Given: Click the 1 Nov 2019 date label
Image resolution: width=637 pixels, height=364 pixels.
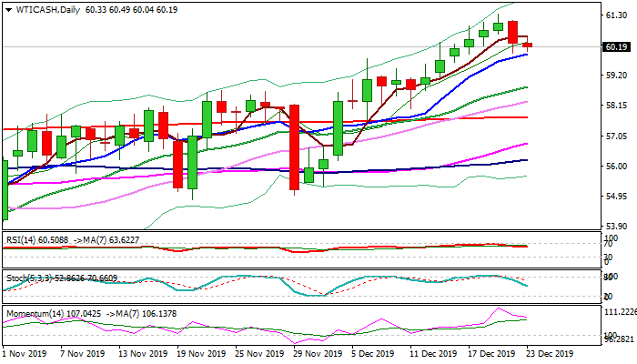Looking at the screenshot, I should [x=25, y=353].
